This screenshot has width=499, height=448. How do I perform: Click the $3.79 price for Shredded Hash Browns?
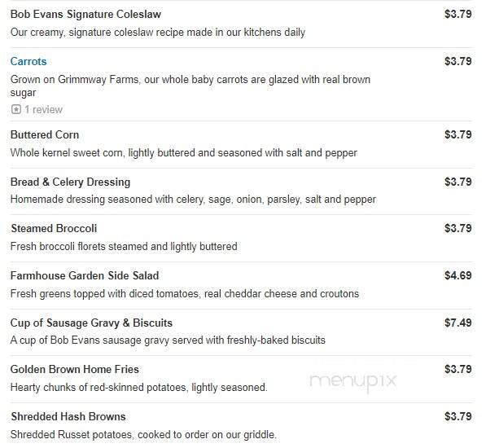[458, 416]
